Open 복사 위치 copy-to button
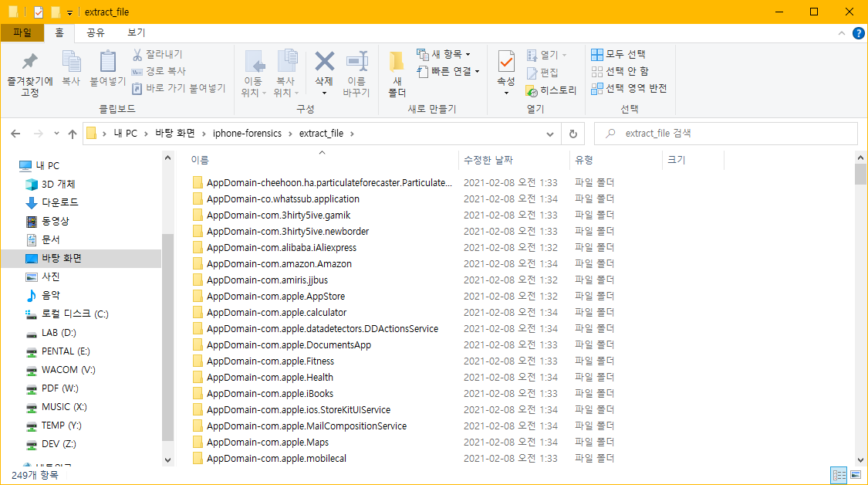 [x=286, y=73]
